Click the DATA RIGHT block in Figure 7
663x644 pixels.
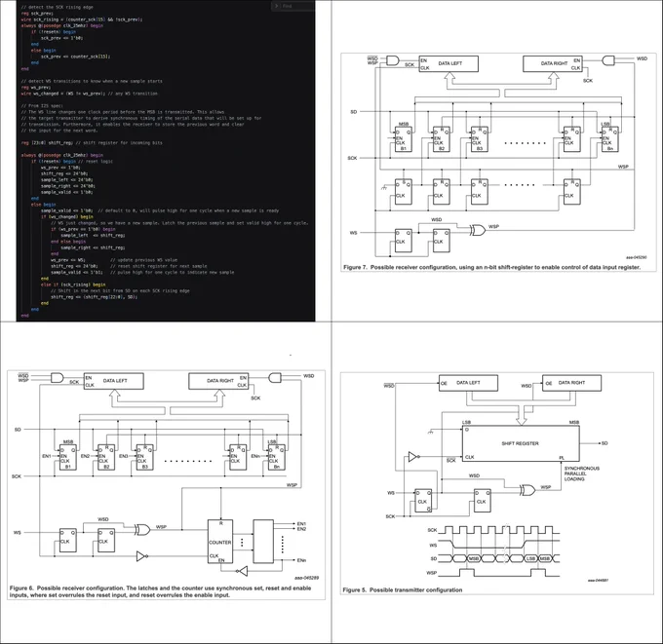[553, 63]
